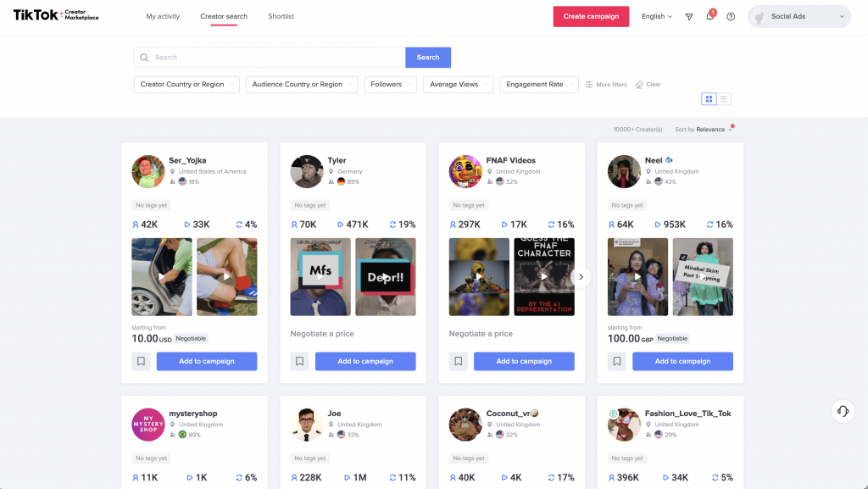Image resolution: width=868 pixels, height=489 pixels.
Task: Click the help question mark icon
Action: click(x=731, y=17)
